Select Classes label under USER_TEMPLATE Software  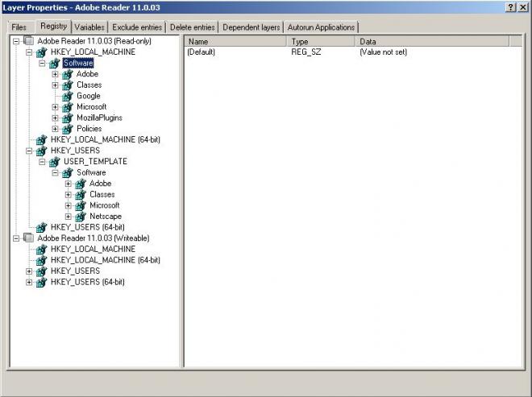click(102, 195)
